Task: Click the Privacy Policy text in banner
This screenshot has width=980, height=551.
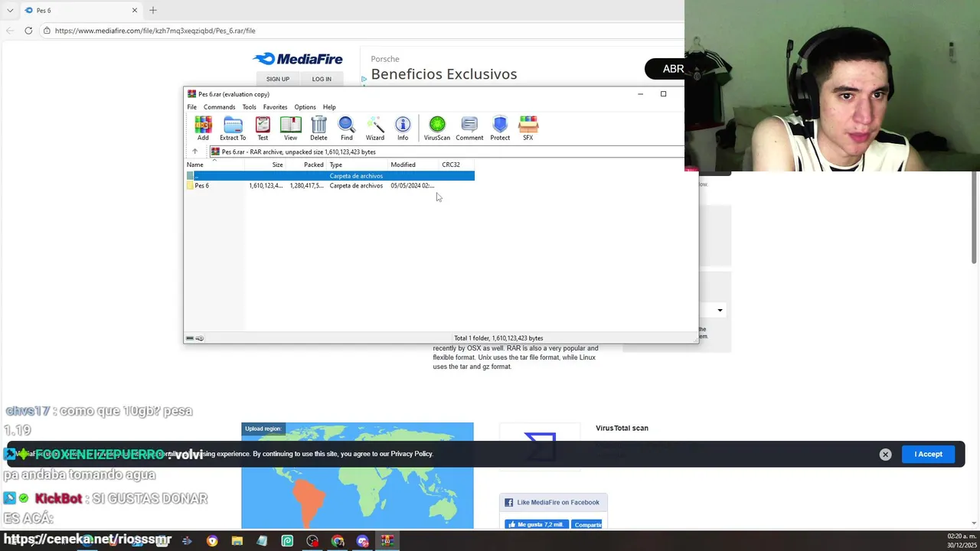Action: (x=412, y=454)
